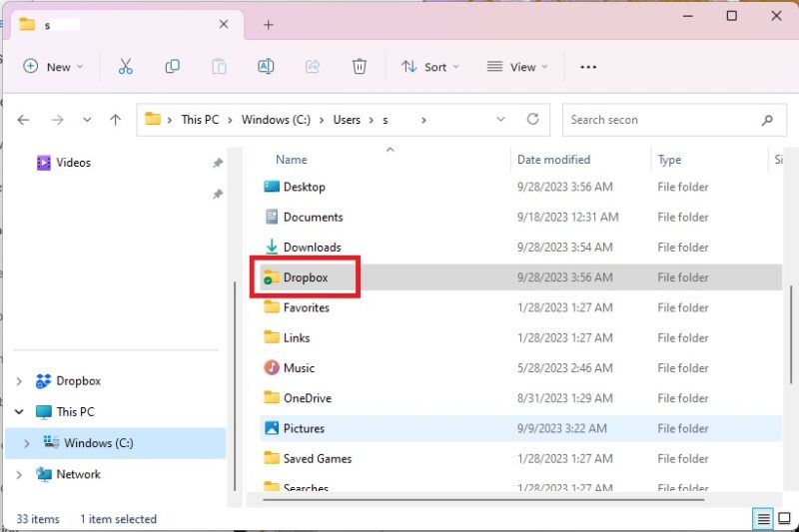Refresh the current folder view
The image size is (799, 532).
(533, 119)
